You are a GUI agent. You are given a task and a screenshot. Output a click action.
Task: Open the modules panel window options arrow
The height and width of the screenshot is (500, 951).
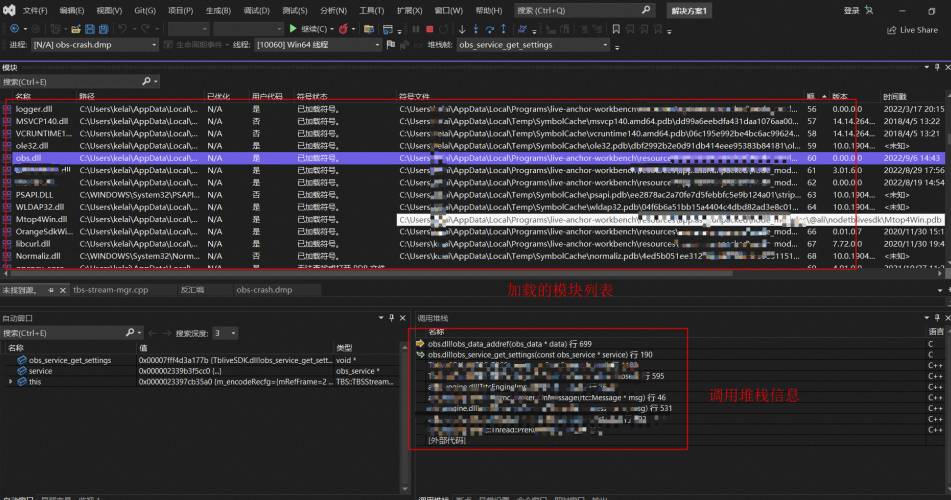(927, 67)
